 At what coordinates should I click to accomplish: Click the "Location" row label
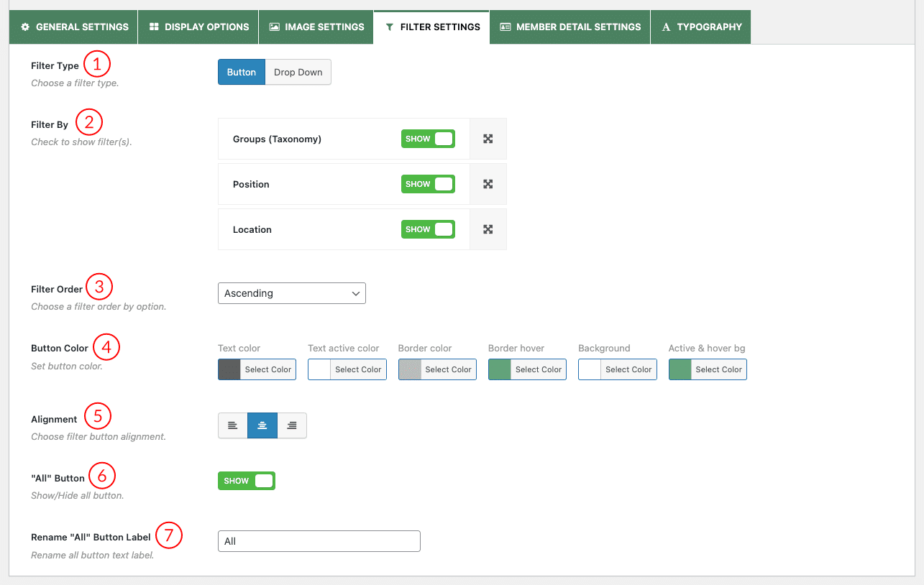click(x=252, y=229)
